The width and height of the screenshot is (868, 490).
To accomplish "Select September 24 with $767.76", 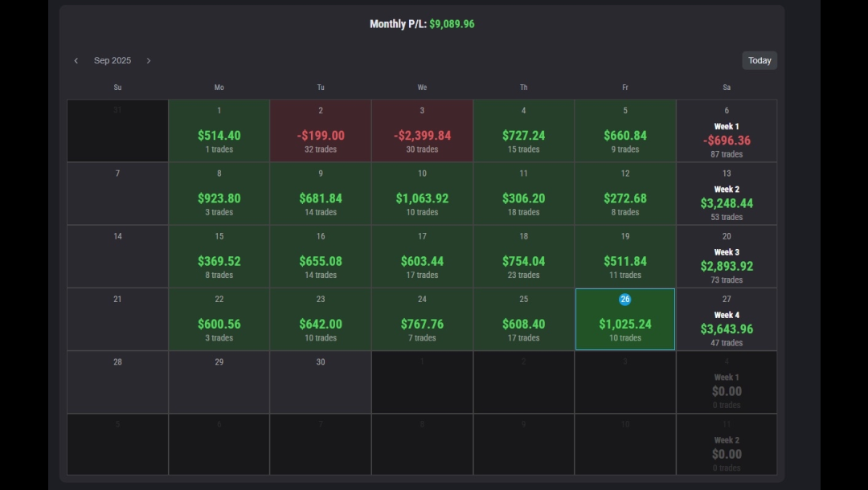I will (x=423, y=319).
